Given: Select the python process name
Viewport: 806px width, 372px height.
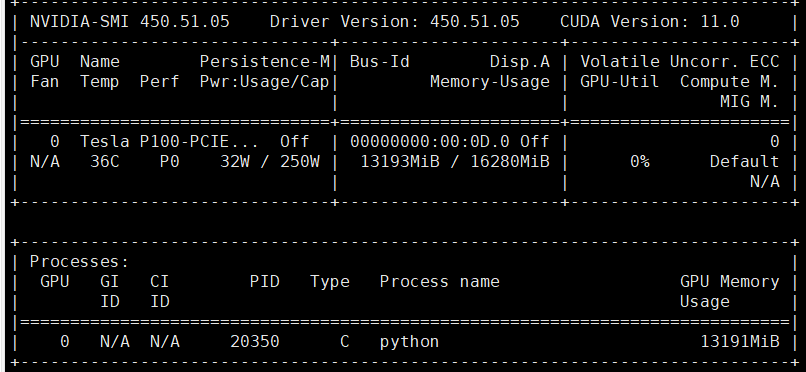Looking at the screenshot, I should click(x=409, y=342).
